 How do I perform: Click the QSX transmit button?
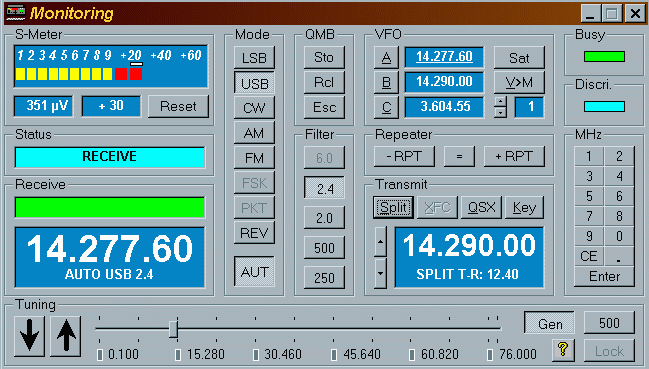pos(481,207)
